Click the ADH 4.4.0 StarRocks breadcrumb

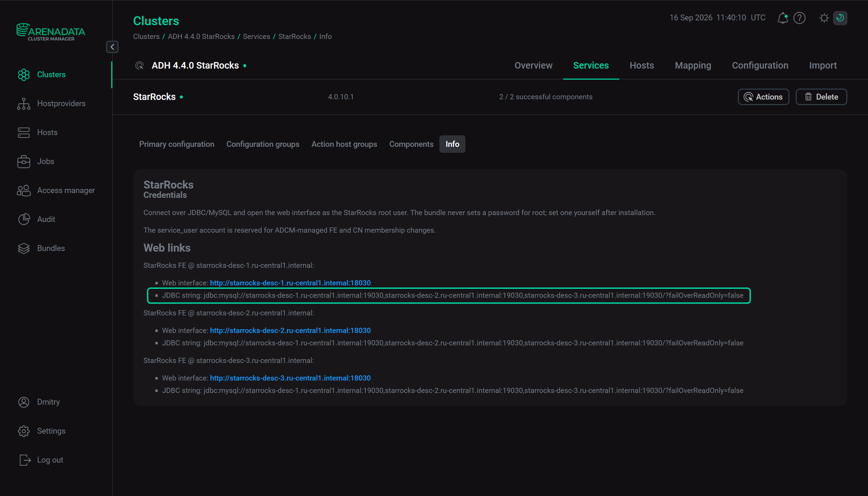point(201,37)
